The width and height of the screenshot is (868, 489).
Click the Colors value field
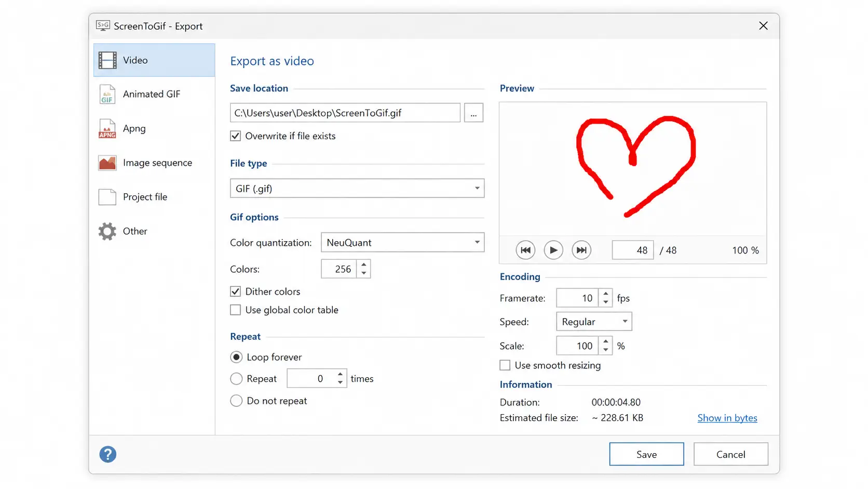pyautogui.click(x=339, y=269)
